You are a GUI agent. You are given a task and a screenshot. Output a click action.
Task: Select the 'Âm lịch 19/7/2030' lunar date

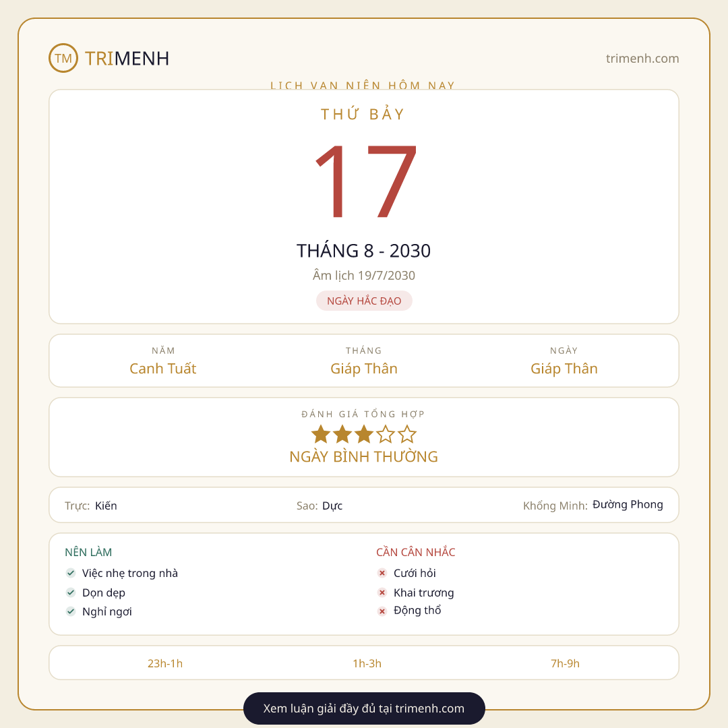[x=363, y=275]
